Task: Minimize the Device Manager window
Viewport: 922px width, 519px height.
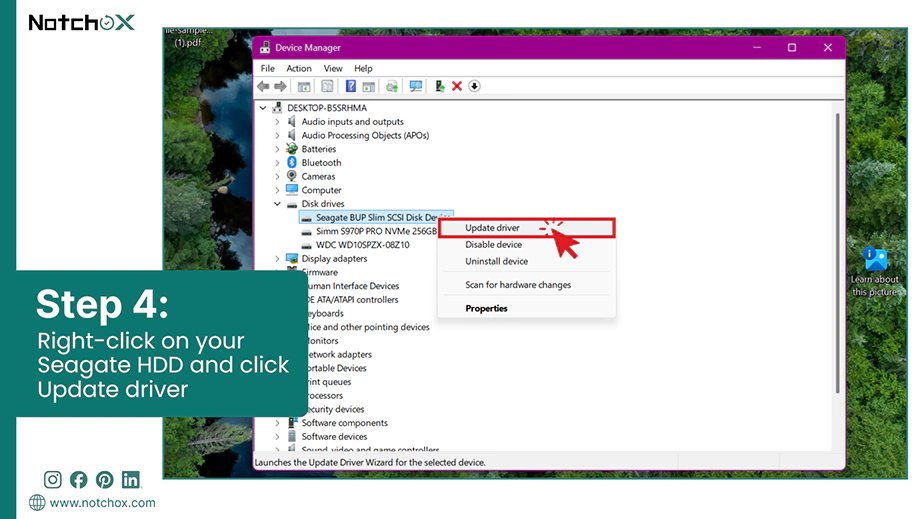Action: tap(757, 48)
